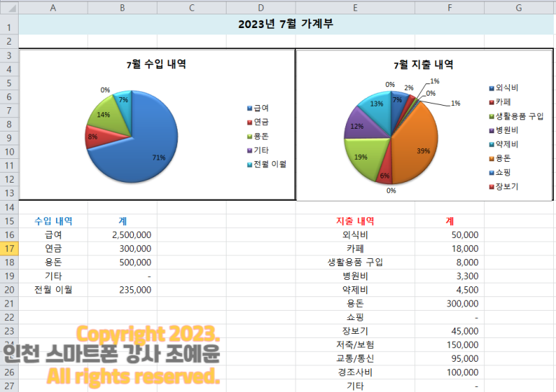The height and width of the screenshot is (392, 556).
Task: Select row header 17
Action: 9,248
